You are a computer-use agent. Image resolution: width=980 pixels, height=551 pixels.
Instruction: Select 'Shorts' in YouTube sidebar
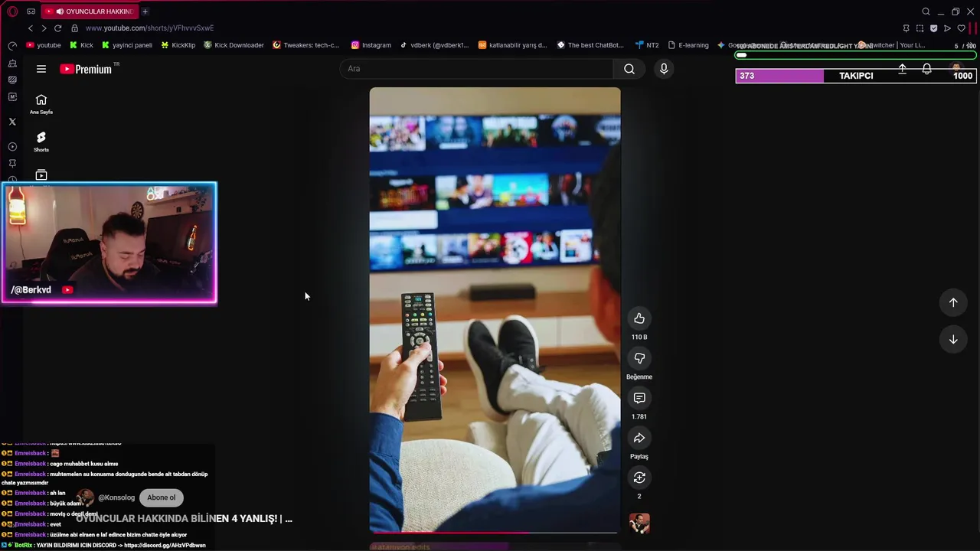(x=41, y=142)
